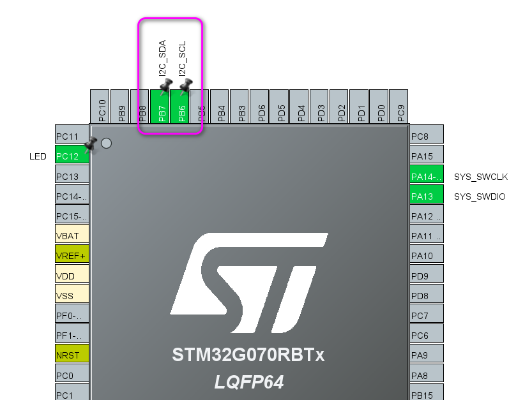Click the PF0-.. pin

coord(72,314)
